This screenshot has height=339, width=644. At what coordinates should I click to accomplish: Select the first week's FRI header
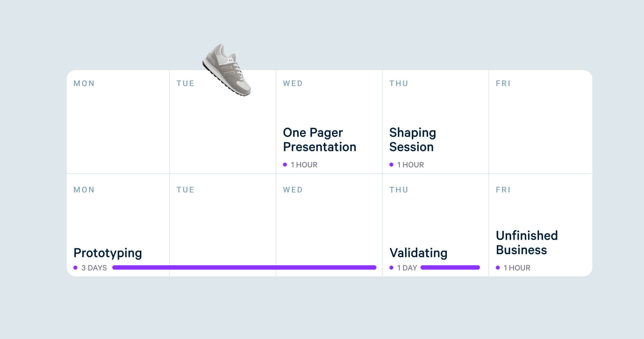click(503, 84)
